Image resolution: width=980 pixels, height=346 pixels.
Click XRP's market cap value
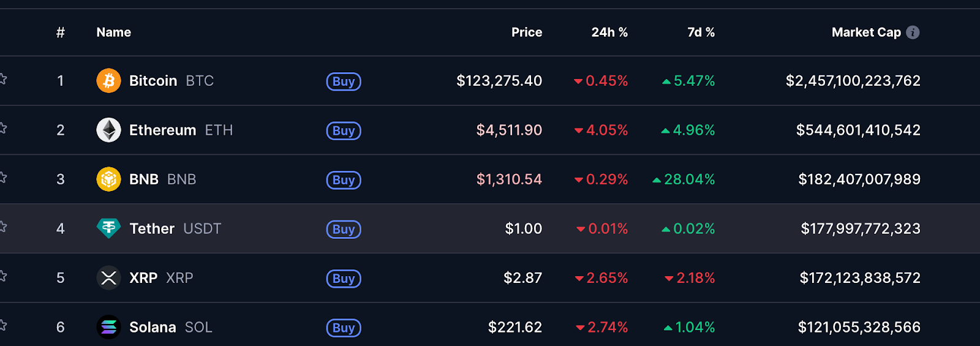tap(859, 278)
